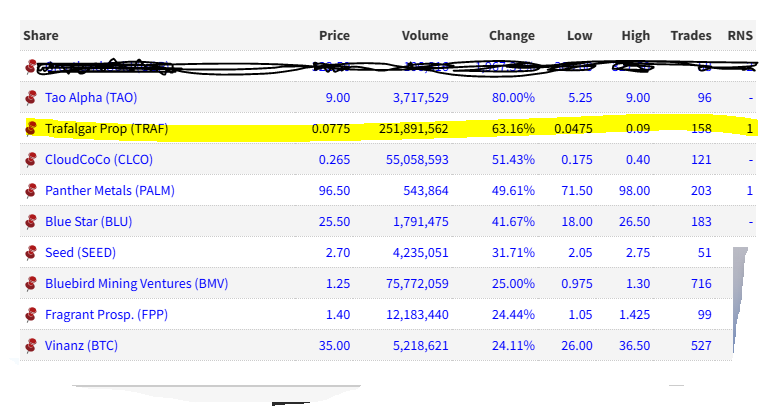Open Vinanz (BTC) share link

click(81, 345)
